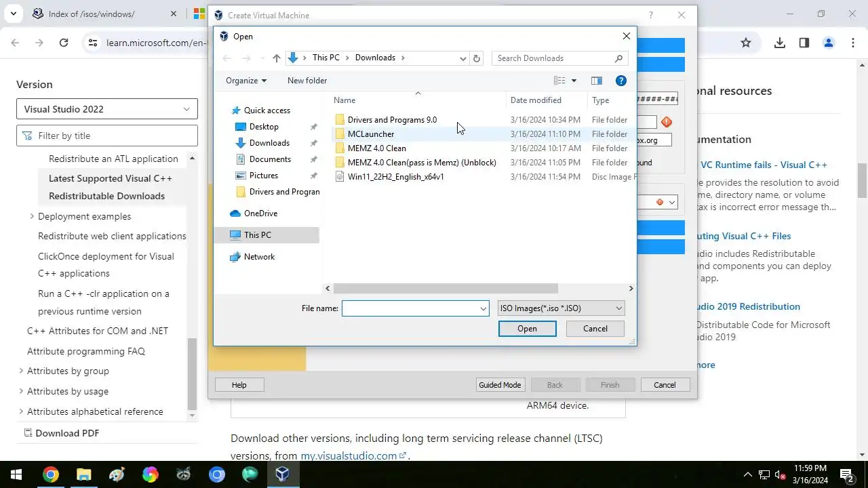868x488 pixels.
Task: Click the horizontal scrollbar in file list
Action: pyautogui.click(x=445, y=289)
